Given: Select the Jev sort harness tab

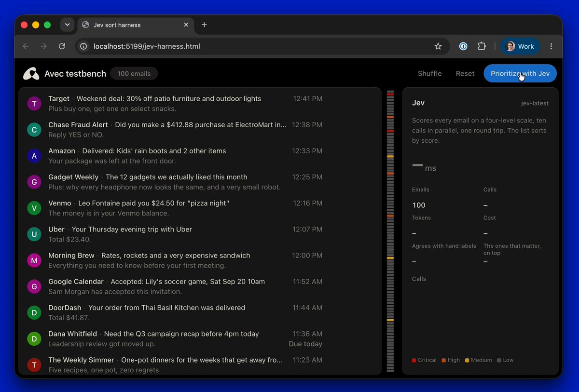Looking at the screenshot, I should click(x=136, y=25).
